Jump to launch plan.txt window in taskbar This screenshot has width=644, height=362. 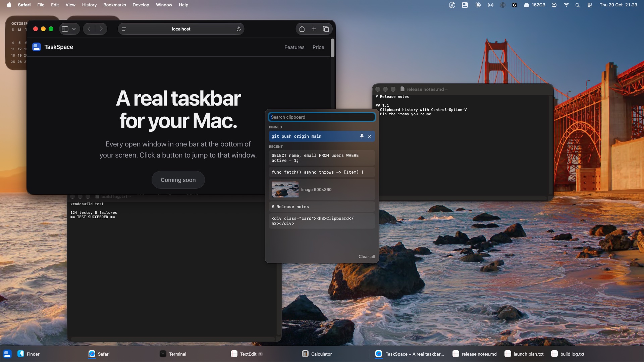(524, 354)
